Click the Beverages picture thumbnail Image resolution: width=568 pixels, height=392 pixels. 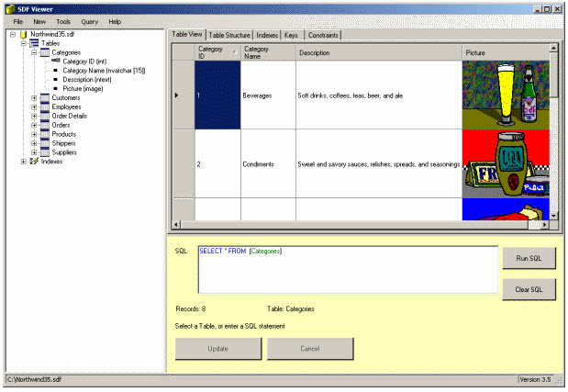coord(505,95)
